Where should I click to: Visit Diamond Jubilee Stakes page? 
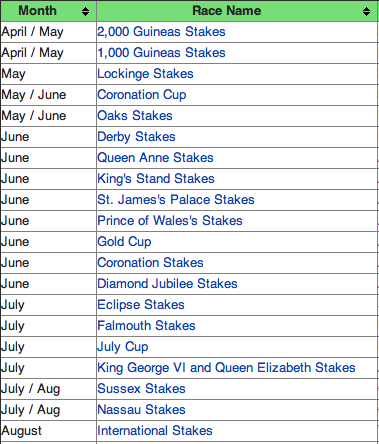point(167,284)
